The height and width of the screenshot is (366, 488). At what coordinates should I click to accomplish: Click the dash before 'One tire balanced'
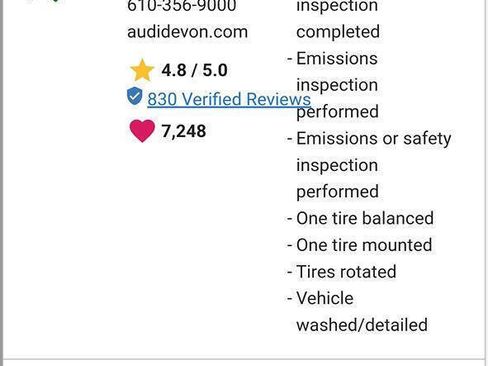point(290,219)
